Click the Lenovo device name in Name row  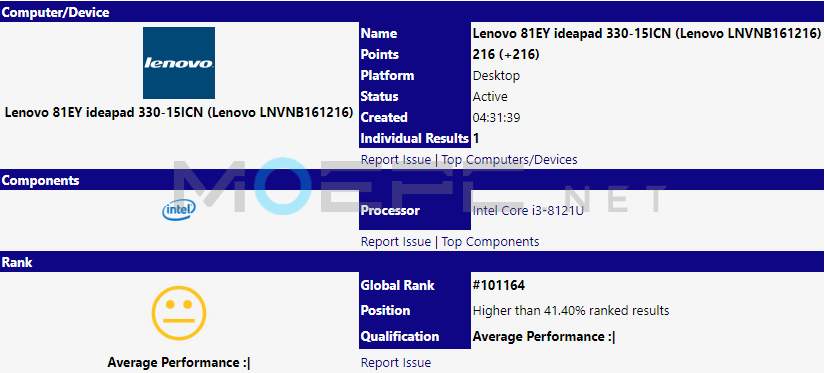pyautogui.click(x=647, y=34)
